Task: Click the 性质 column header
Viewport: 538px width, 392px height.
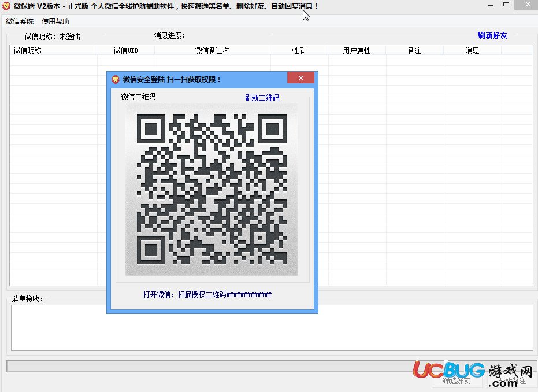Action: [299, 50]
